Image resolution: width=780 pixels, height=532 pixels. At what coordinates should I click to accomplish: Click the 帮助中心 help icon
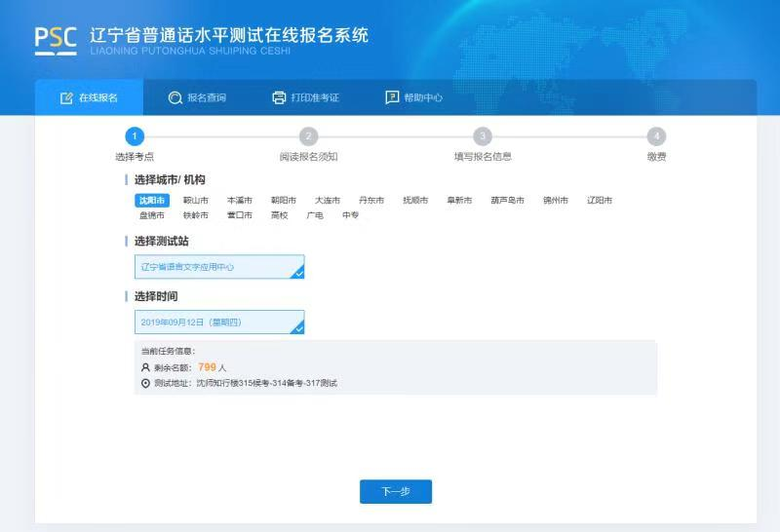(392, 97)
